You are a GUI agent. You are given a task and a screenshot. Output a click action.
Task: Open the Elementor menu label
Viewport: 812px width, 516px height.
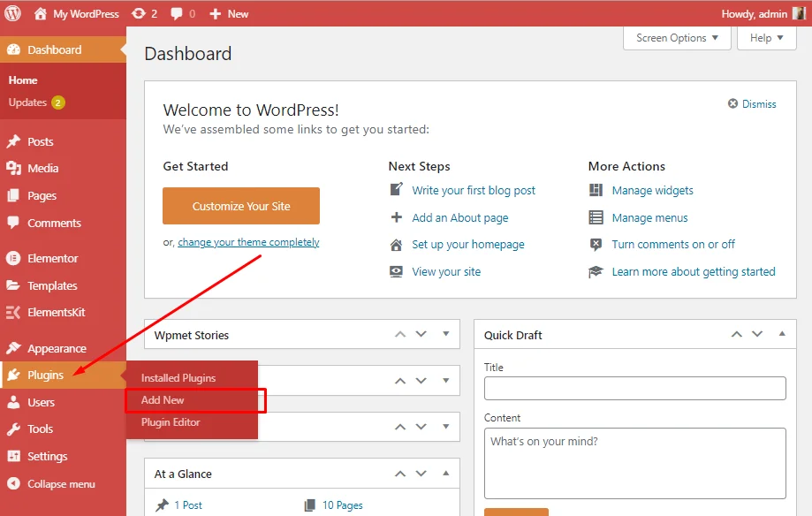[53, 258]
